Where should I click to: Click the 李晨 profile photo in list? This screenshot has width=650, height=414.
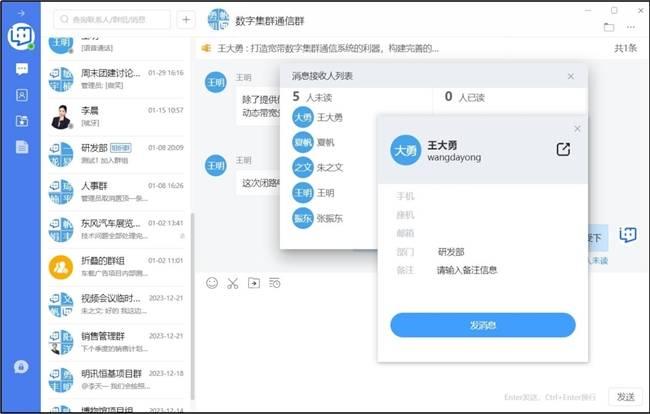click(x=61, y=117)
